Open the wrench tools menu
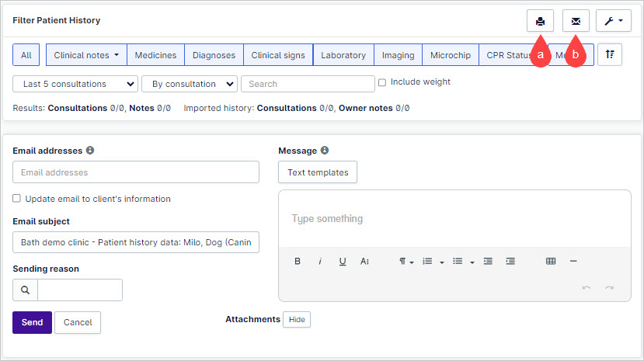Image resolution: width=644 pixels, height=361 pixels. pos(613,21)
